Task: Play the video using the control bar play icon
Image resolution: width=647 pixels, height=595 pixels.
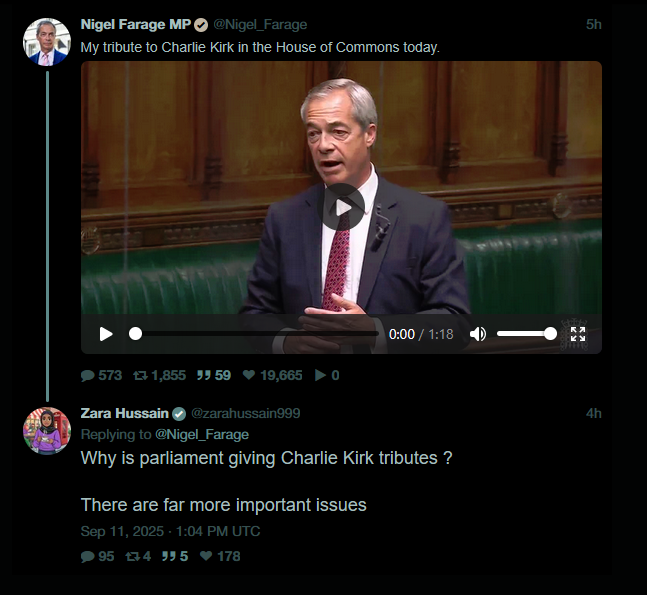Action: [106, 334]
